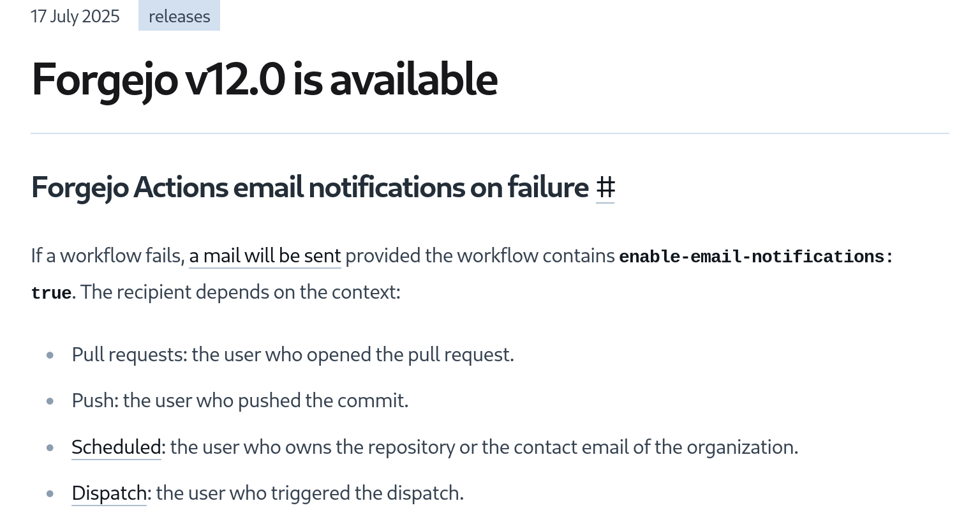Click the enable-email-notifications code text
Image resolution: width=980 pixels, height=517 pixels.
tap(756, 257)
